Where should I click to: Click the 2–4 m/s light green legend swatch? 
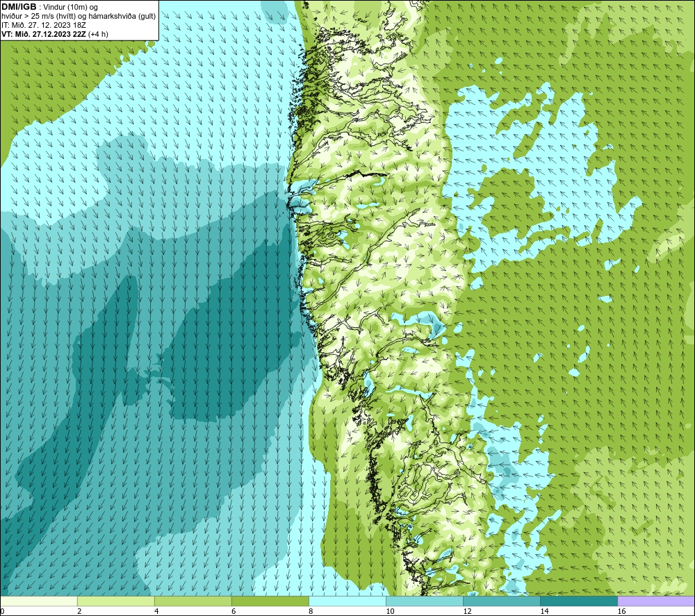click(x=116, y=601)
